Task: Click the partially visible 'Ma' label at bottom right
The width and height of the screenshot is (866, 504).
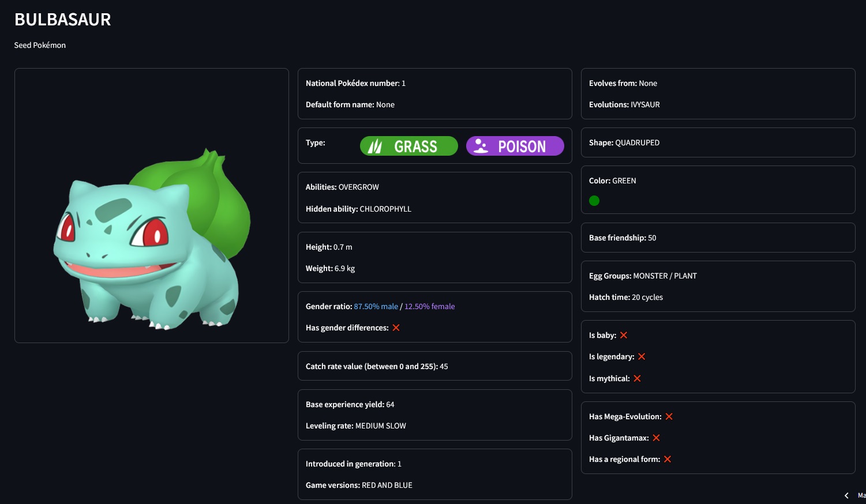Action: point(861,495)
